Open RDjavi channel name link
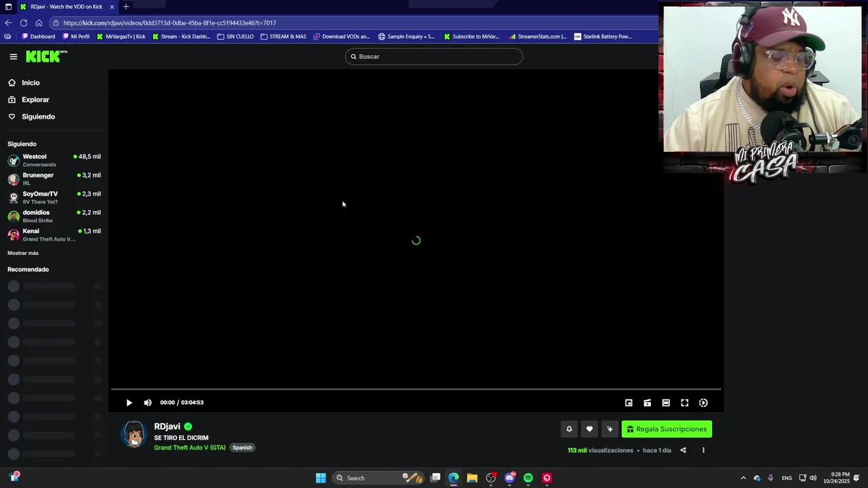 click(x=167, y=426)
